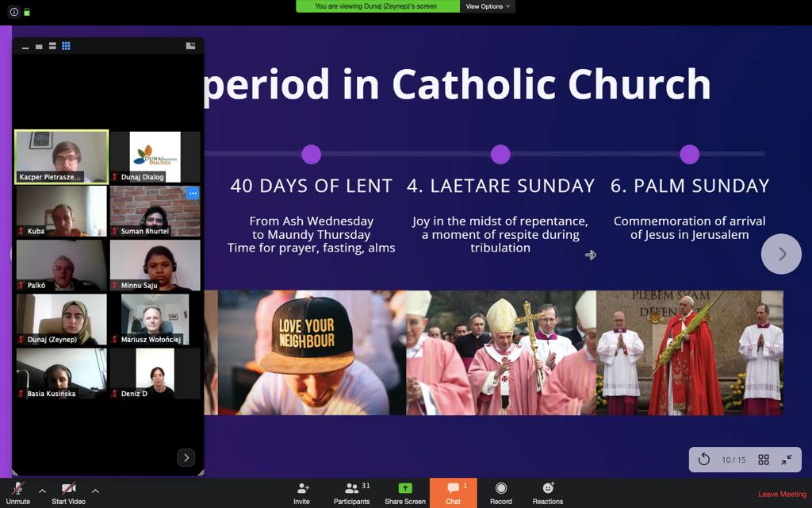
Task: Select Suman Bhurtel's video thumbnail
Action: 155,211
